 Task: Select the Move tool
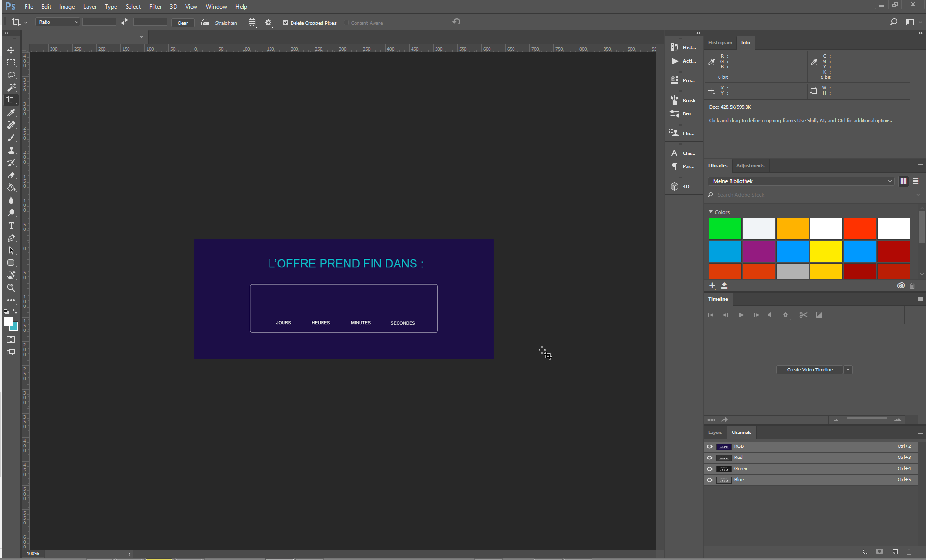(11, 50)
